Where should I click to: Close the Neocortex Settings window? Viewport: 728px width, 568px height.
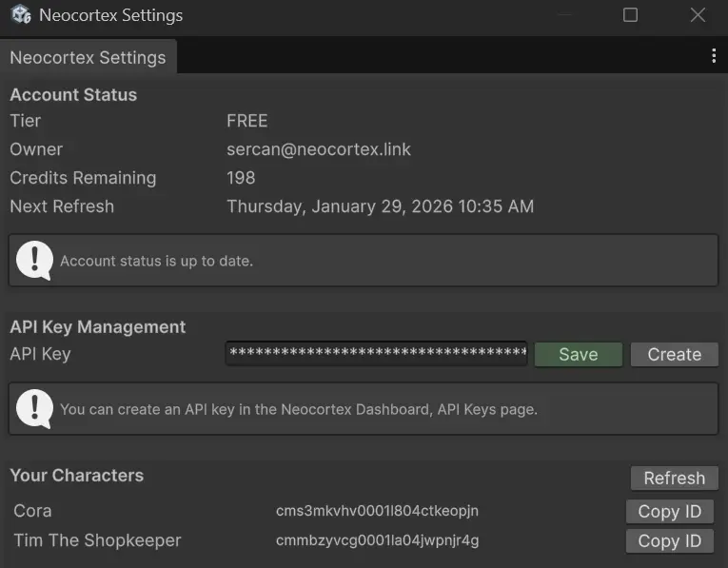pyautogui.click(x=698, y=15)
